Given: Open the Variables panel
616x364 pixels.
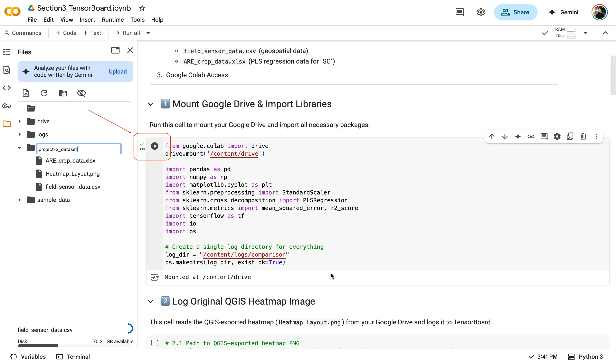Looking at the screenshot, I should [x=28, y=357].
